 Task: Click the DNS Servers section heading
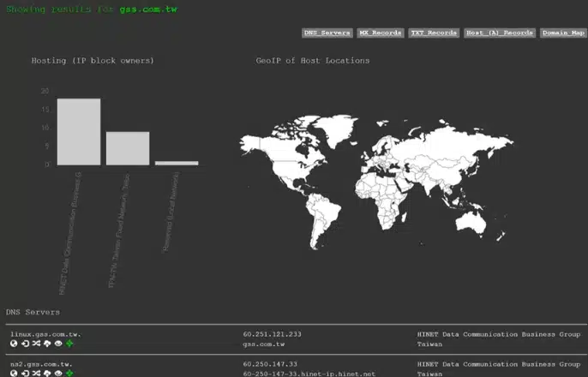(33, 312)
